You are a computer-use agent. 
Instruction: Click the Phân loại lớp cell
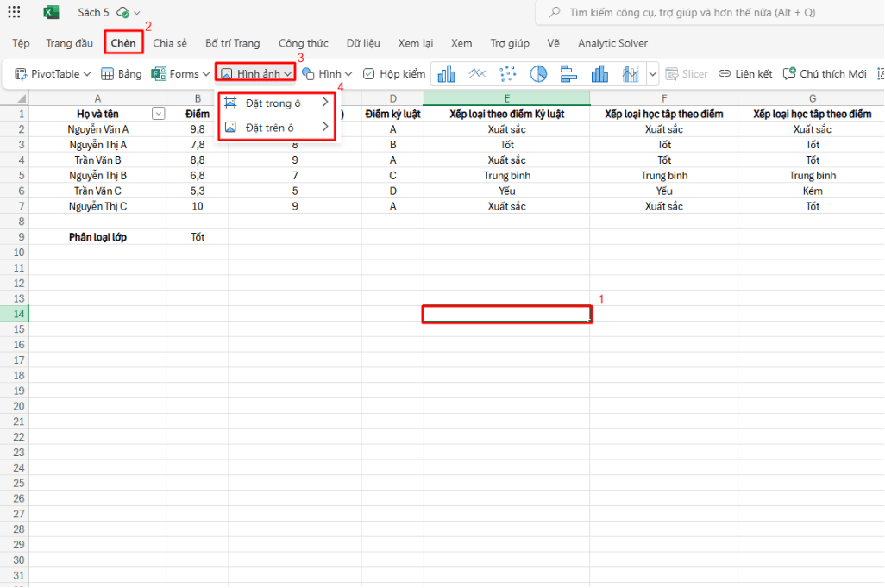(97, 237)
